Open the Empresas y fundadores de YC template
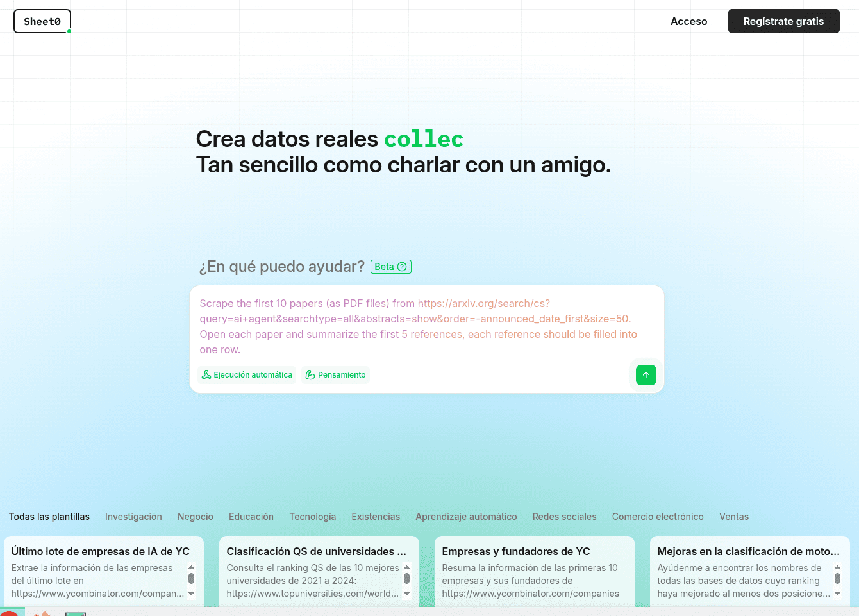 click(516, 551)
